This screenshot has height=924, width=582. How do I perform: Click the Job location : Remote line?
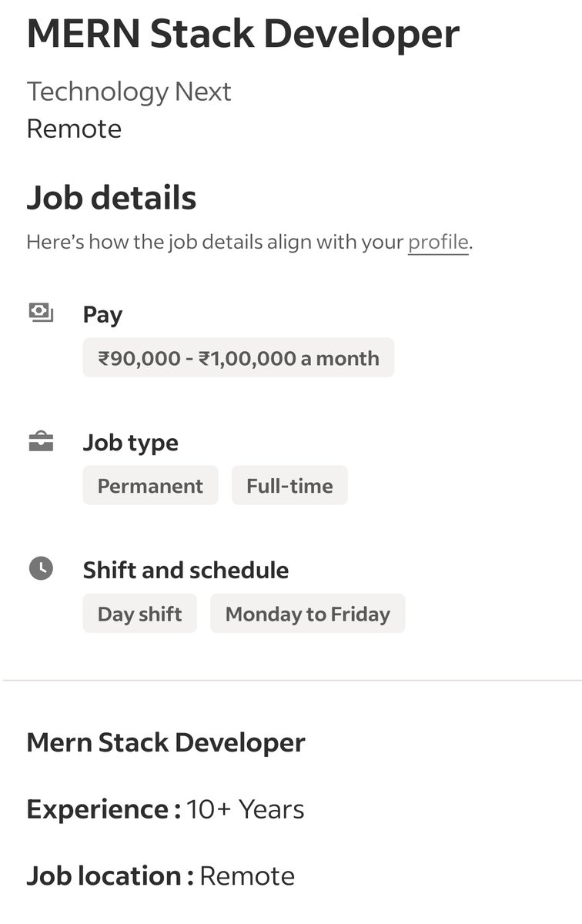point(161,876)
